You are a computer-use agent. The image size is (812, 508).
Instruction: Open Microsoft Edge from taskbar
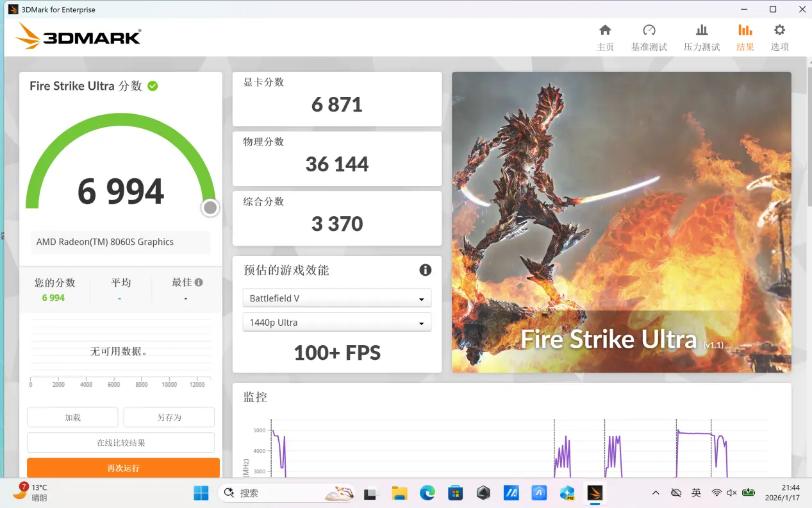click(x=427, y=493)
